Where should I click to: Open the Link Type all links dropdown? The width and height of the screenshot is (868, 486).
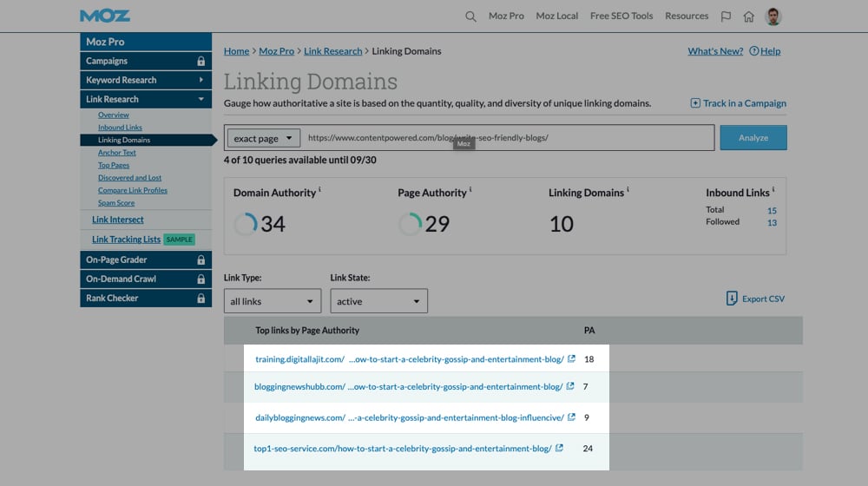pos(272,301)
